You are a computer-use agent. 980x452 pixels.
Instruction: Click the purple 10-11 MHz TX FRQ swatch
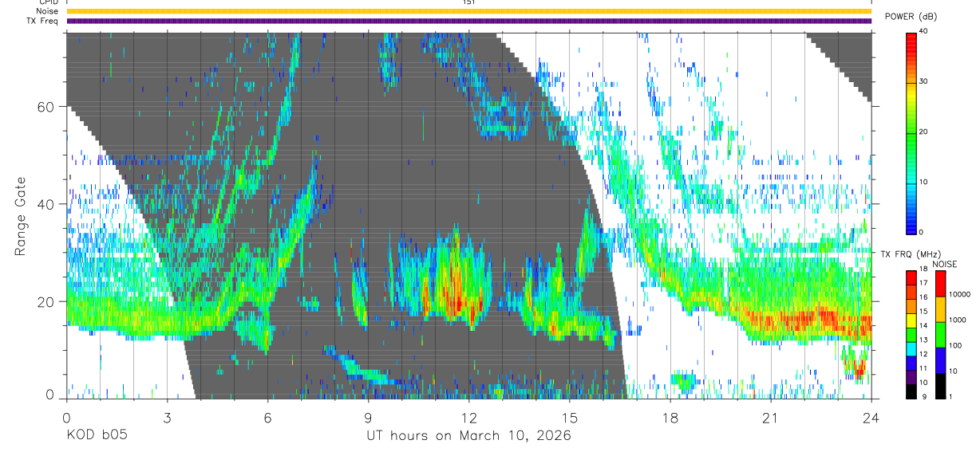tap(911, 378)
